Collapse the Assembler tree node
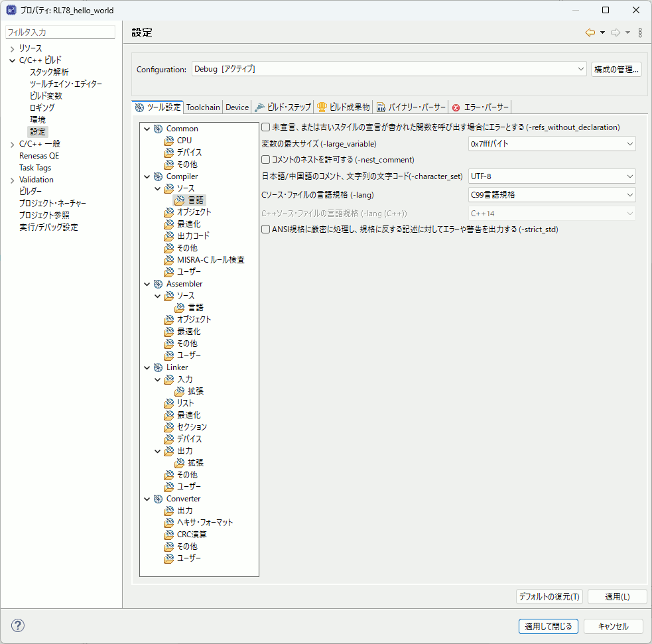 pos(147,284)
